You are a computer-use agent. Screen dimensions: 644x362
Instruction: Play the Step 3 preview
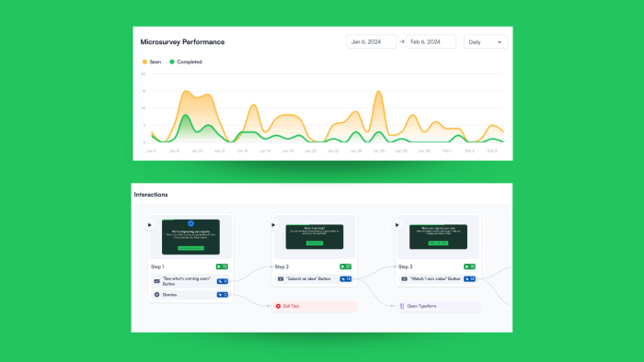pos(397,225)
